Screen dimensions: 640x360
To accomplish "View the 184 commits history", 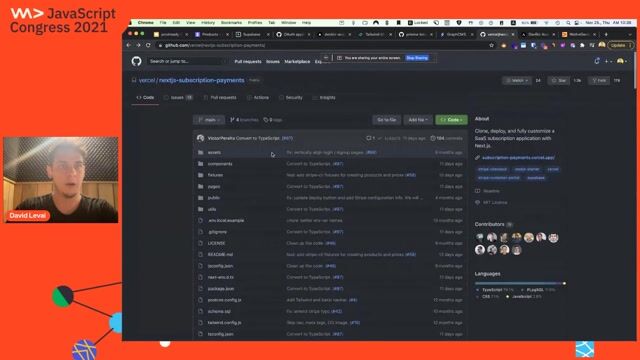I will 447,138.
